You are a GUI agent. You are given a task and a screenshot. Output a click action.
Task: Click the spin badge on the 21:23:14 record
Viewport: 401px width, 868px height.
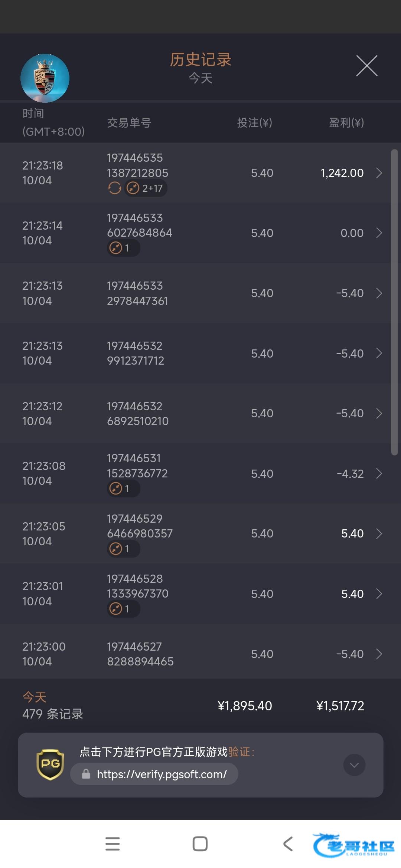pos(123,248)
